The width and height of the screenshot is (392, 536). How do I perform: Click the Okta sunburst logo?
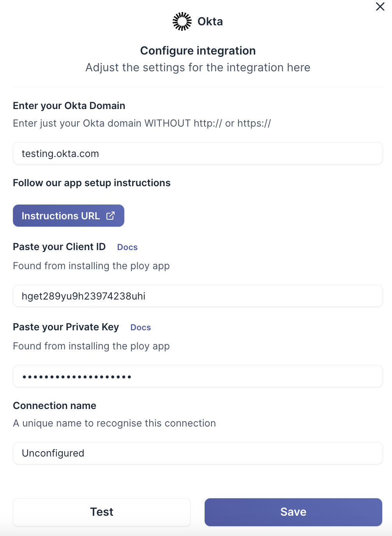point(182,21)
